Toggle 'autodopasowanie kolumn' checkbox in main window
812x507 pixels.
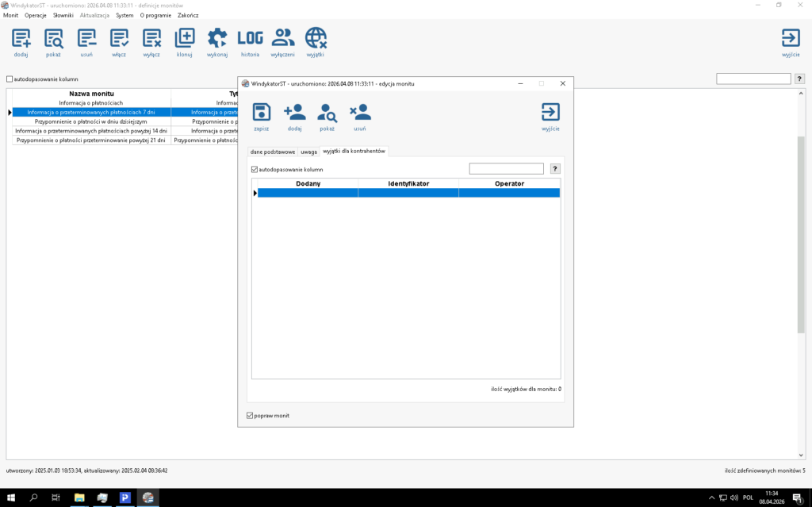tap(10, 79)
